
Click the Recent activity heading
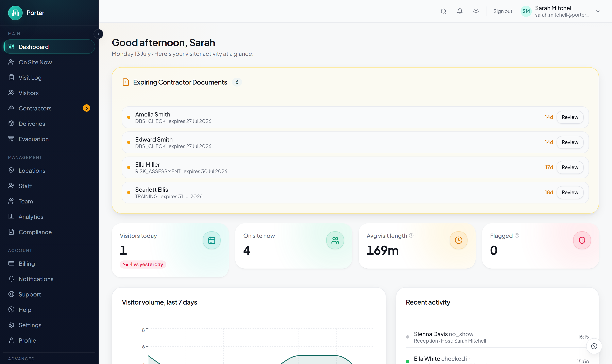pos(428,302)
